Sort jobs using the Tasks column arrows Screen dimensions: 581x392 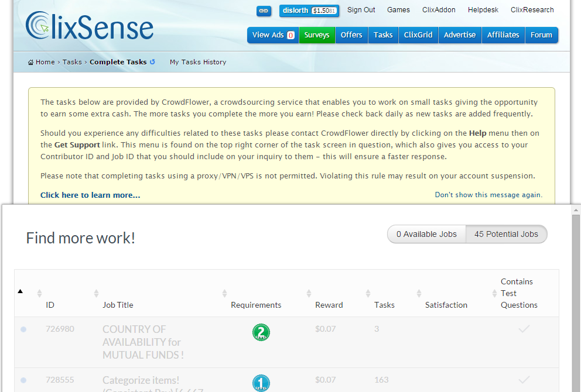click(368, 293)
